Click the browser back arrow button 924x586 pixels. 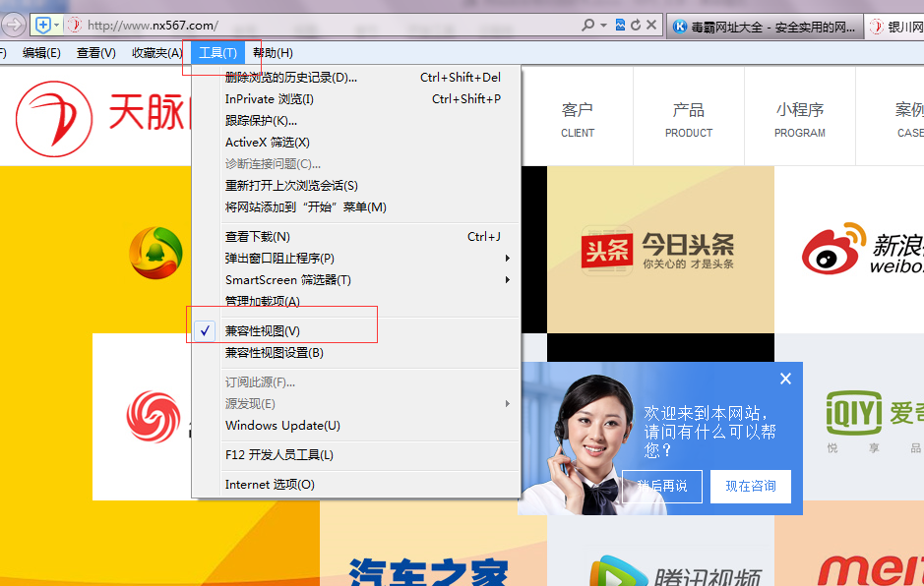point(13,25)
